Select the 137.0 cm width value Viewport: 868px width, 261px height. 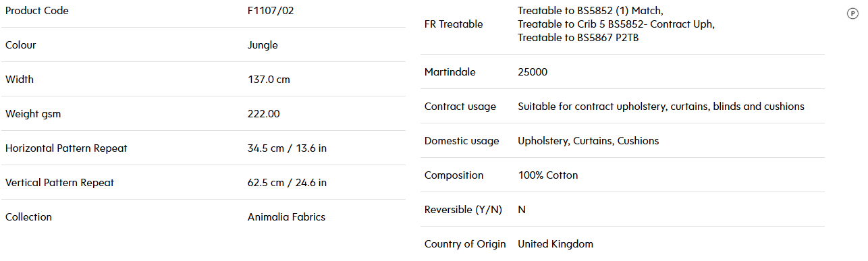[269, 80]
